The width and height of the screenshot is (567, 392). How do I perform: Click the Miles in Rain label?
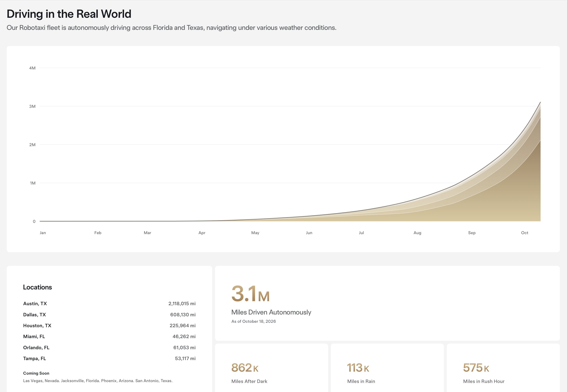coord(361,381)
